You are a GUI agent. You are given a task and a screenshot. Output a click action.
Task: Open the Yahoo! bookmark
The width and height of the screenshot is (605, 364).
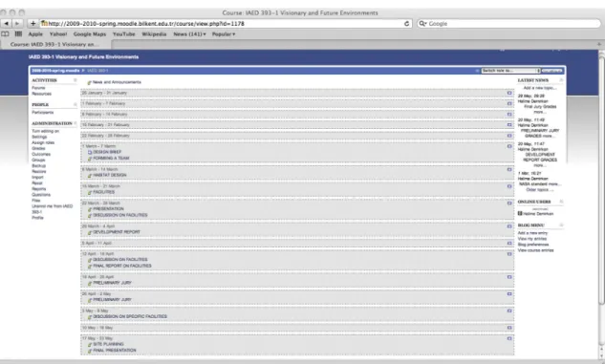[58, 34]
